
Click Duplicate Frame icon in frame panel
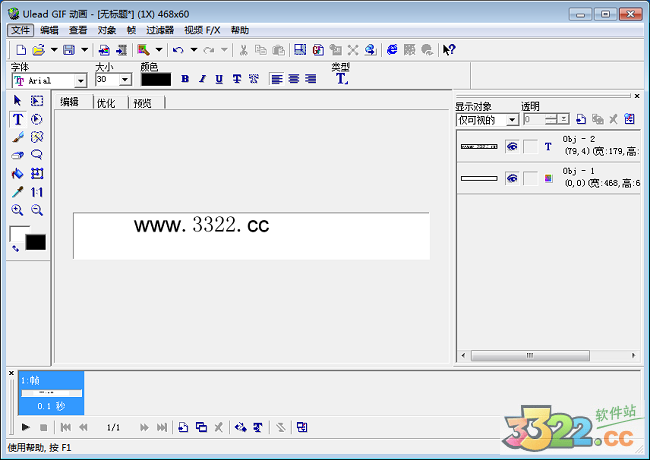coord(201,427)
